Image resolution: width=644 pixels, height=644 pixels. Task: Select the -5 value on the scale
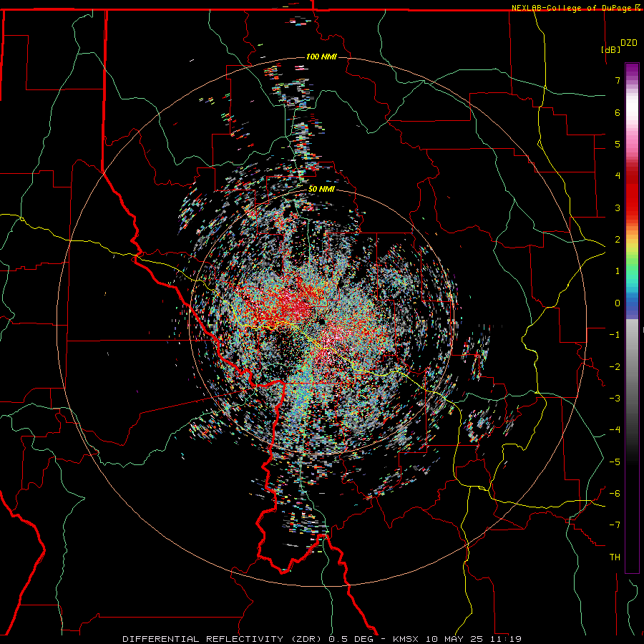tap(615, 462)
